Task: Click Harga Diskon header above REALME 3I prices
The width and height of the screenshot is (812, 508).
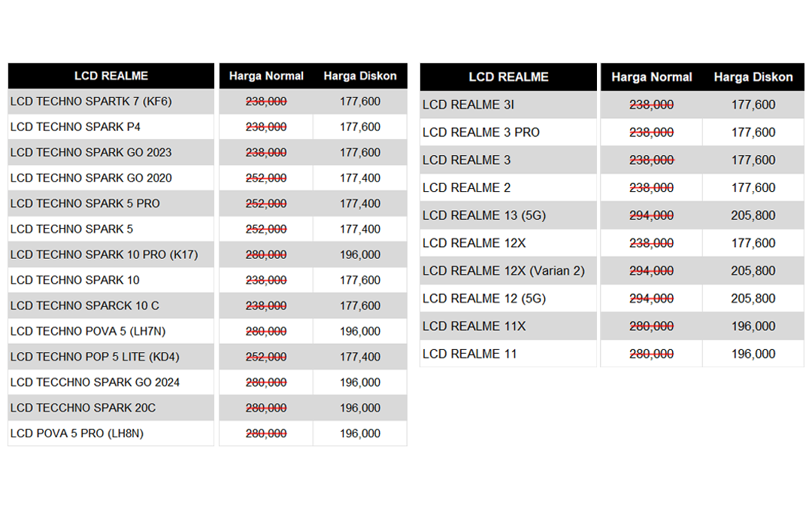Action: coord(753,78)
